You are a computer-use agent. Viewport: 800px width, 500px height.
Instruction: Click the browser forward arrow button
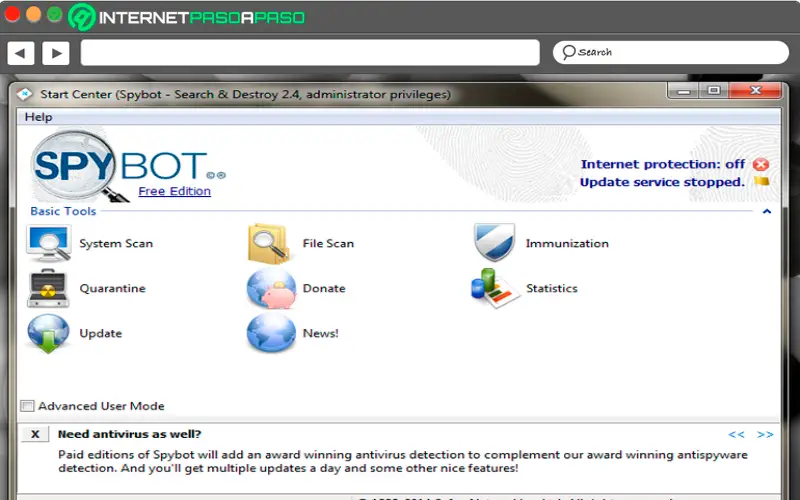56,53
